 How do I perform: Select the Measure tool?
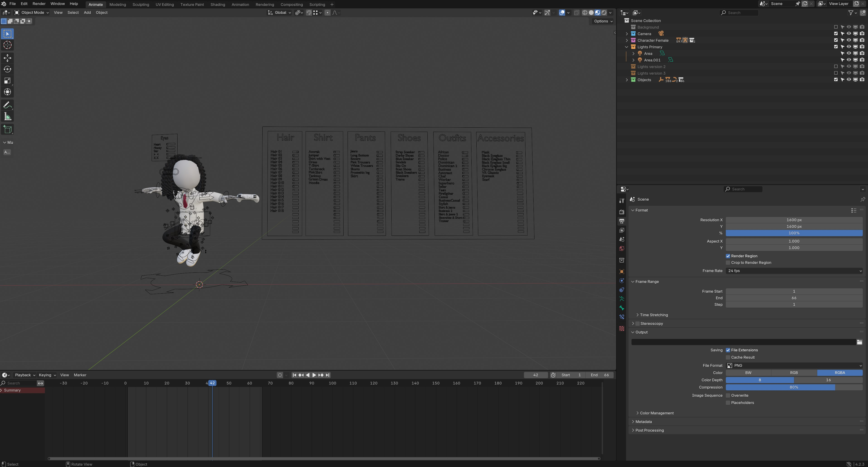click(x=7, y=117)
